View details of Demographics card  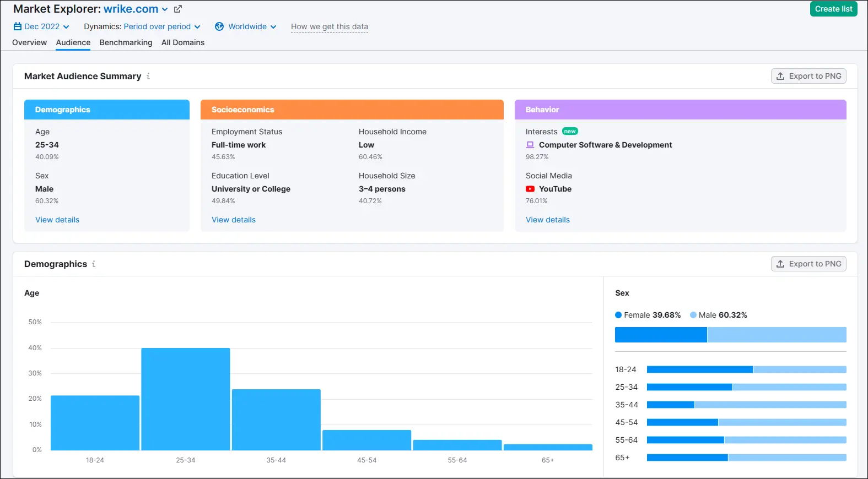[x=57, y=220]
